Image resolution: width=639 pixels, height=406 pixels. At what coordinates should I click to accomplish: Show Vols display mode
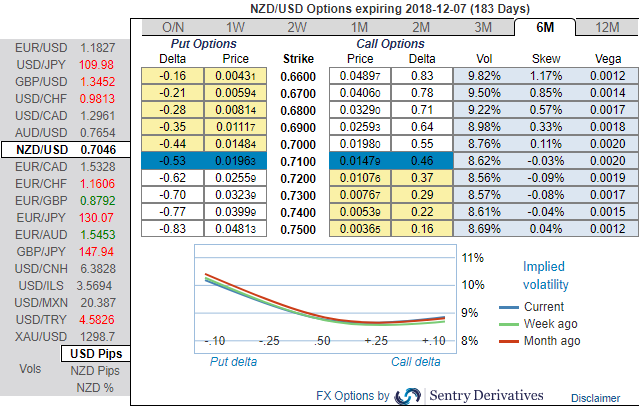pyautogui.click(x=30, y=369)
